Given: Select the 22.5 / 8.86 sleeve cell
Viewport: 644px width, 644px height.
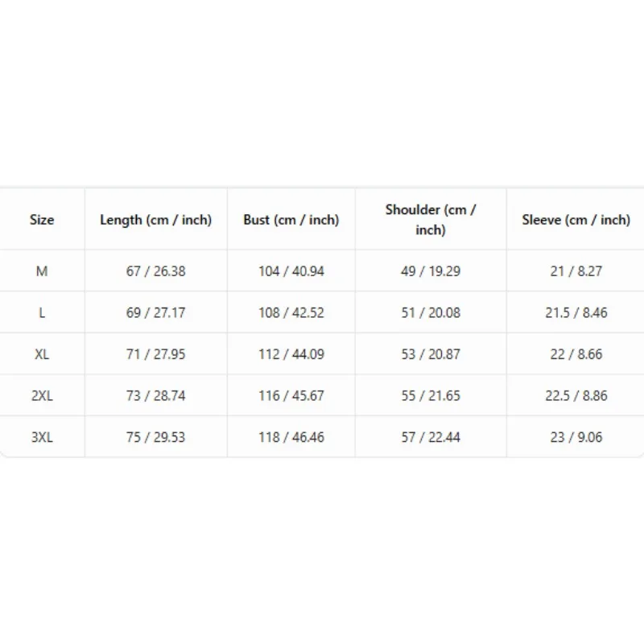Looking at the screenshot, I should tap(576, 395).
